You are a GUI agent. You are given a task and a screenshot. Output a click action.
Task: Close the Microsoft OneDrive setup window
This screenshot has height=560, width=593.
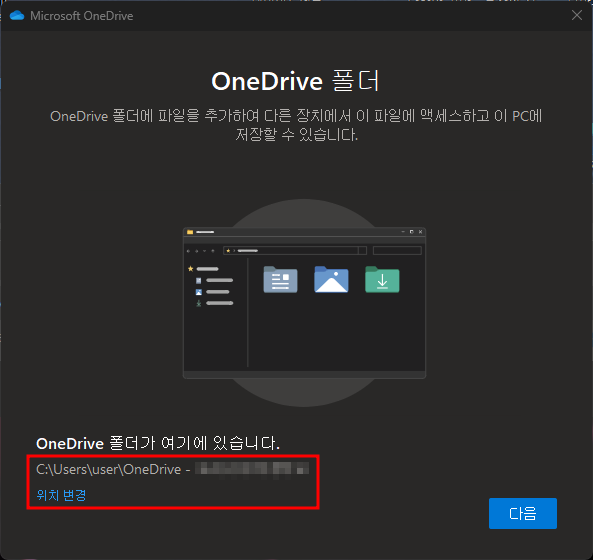(577, 16)
